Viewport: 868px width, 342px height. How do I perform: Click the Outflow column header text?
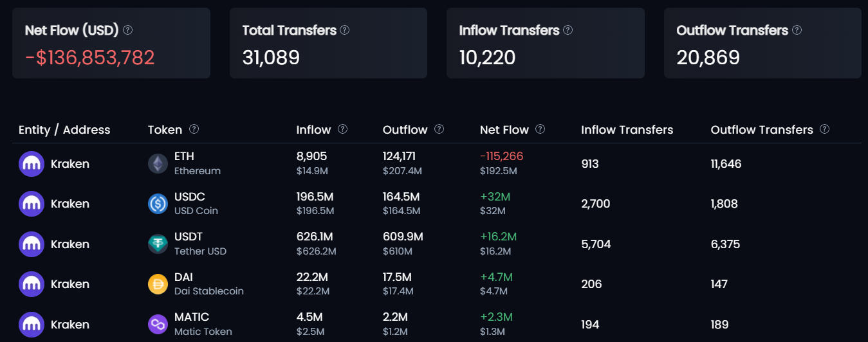click(x=405, y=130)
